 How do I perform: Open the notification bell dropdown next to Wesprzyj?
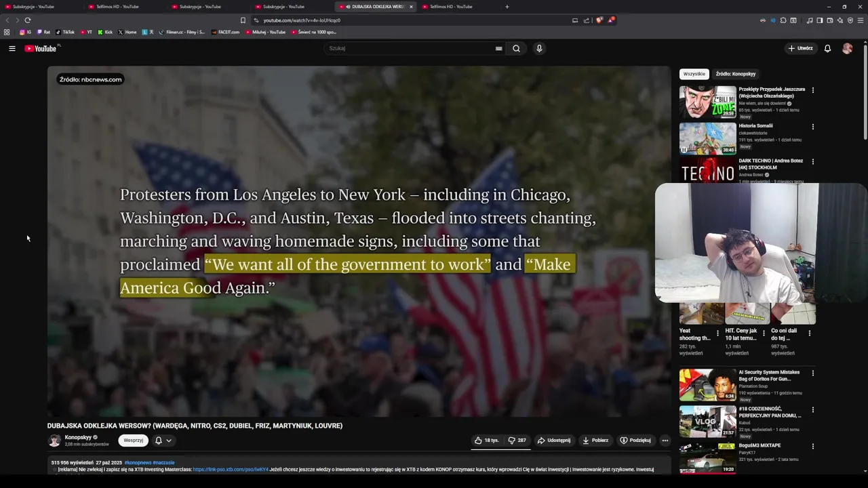point(163,441)
